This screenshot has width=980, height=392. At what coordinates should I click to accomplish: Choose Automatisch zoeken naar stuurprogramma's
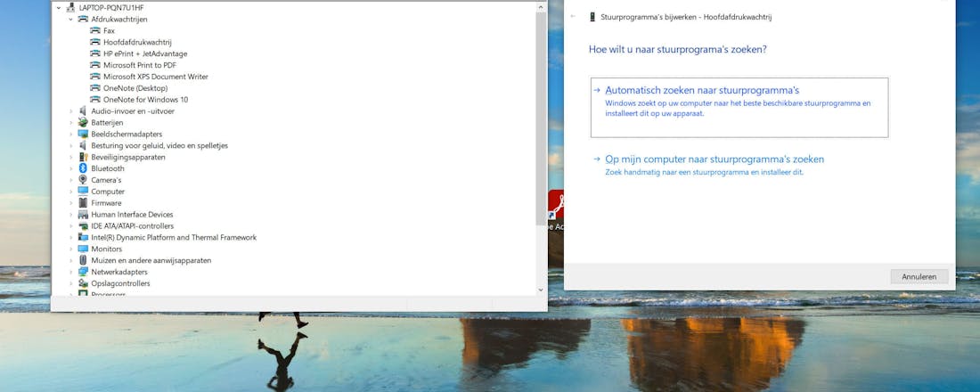pyautogui.click(x=739, y=107)
